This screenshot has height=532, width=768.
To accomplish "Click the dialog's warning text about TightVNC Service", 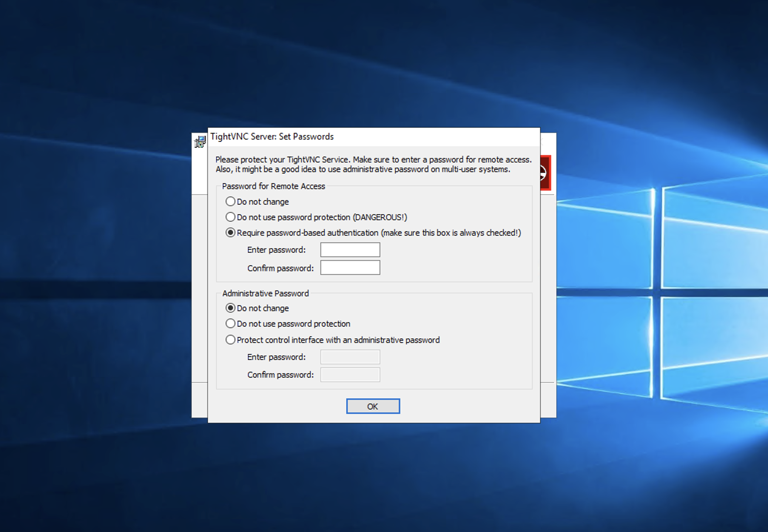I will pyautogui.click(x=373, y=164).
